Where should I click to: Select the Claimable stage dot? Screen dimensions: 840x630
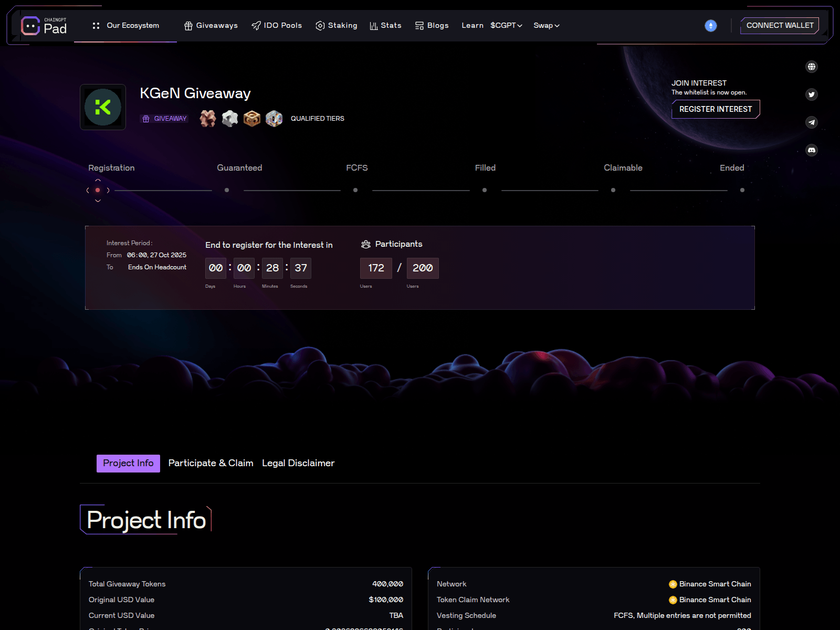[613, 190]
